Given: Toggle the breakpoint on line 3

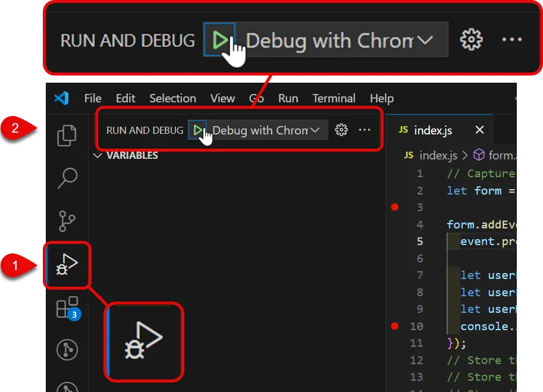Looking at the screenshot, I should point(395,207).
